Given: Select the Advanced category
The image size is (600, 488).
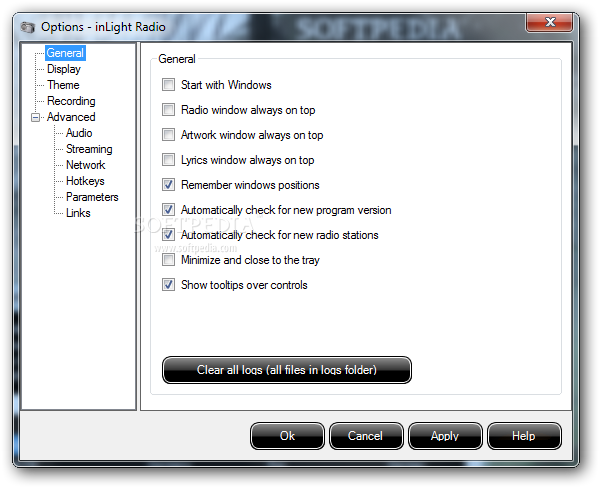Looking at the screenshot, I should (71, 117).
